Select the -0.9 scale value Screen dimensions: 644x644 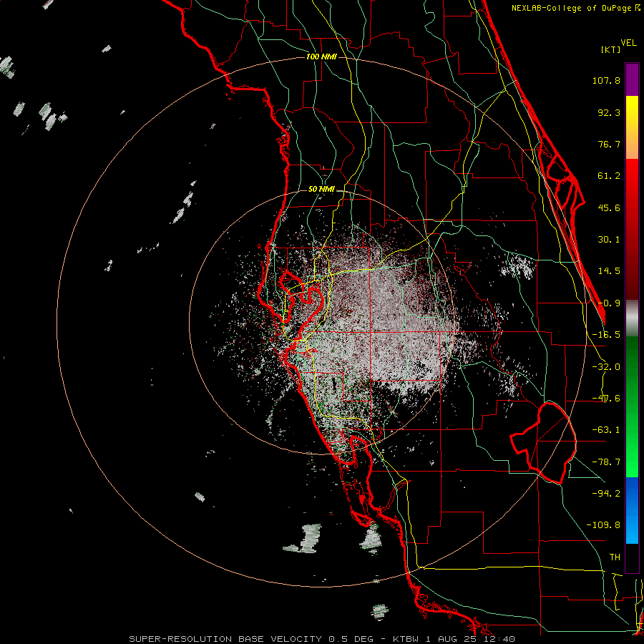tap(609, 303)
